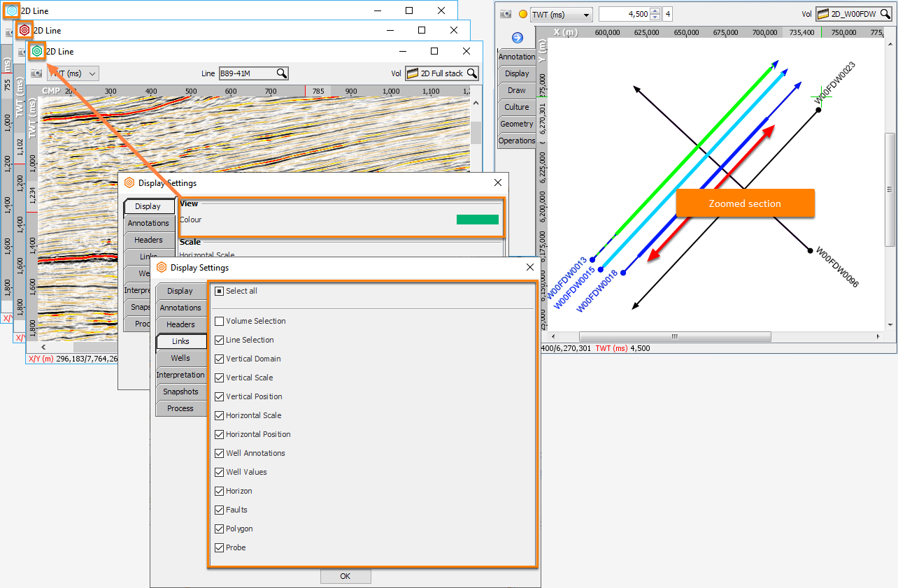Click the volume icon beside 2D Full stack
The image size is (898, 588).
413,73
